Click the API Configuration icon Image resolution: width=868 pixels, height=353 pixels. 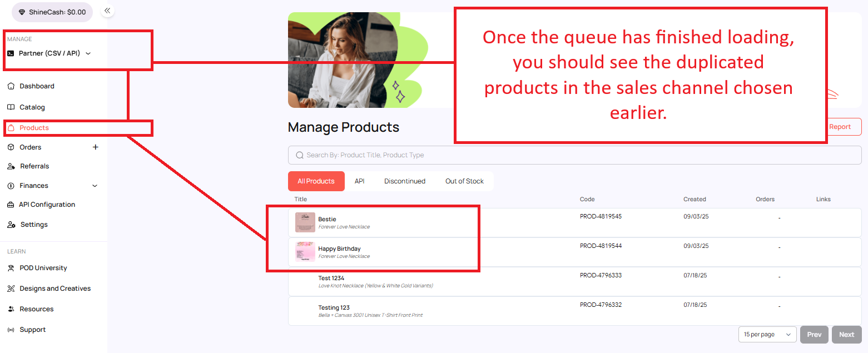coord(11,205)
